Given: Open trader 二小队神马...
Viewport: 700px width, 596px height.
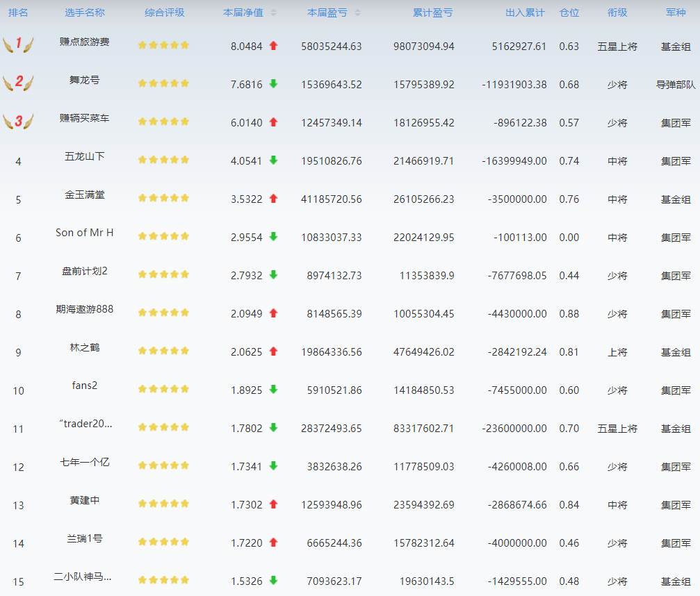Looking at the screenshot, I should [x=83, y=577].
